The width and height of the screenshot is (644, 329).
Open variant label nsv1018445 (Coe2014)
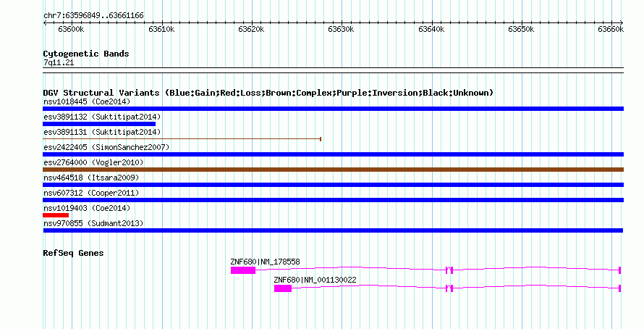coord(87,101)
